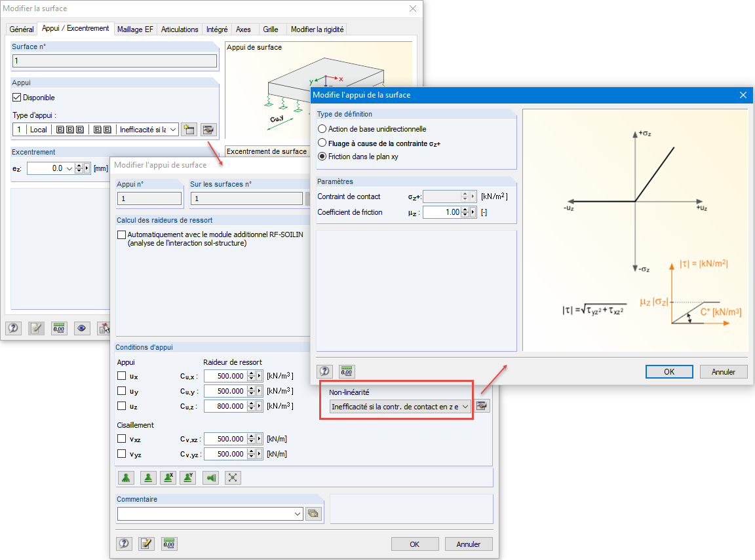The width and height of the screenshot is (755, 560).
Task: Click the arrow button next to Cu,z value
Action: pos(260,406)
